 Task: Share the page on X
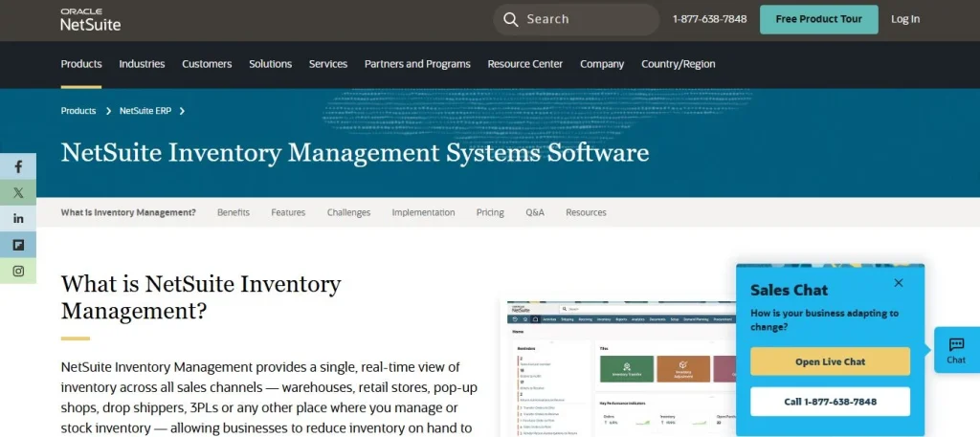point(18,193)
